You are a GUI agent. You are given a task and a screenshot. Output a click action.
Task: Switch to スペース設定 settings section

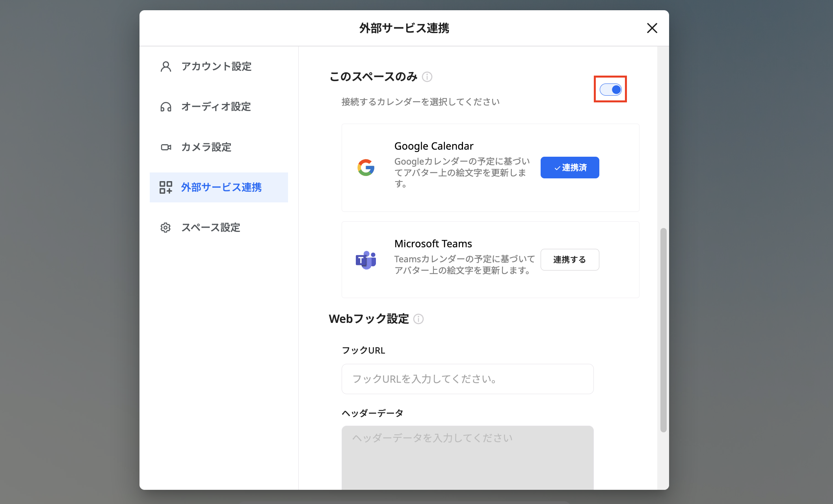211,228
